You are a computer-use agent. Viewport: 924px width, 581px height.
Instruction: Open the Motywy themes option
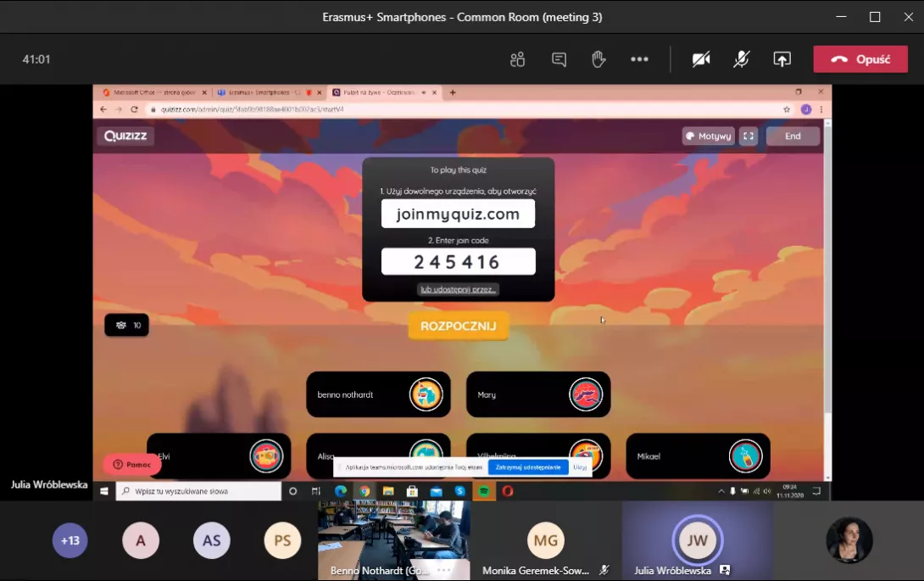point(708,136)
